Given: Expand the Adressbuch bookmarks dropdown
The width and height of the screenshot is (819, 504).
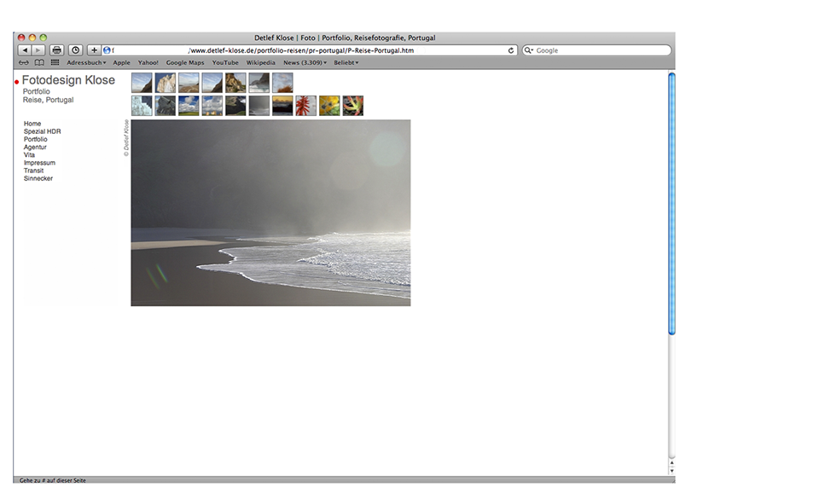Looking at the screenshot, I should coord(86,62).
